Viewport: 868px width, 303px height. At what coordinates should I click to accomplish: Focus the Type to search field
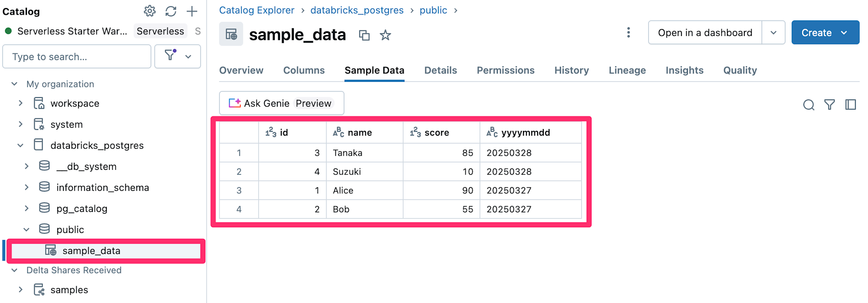[77, 56]
